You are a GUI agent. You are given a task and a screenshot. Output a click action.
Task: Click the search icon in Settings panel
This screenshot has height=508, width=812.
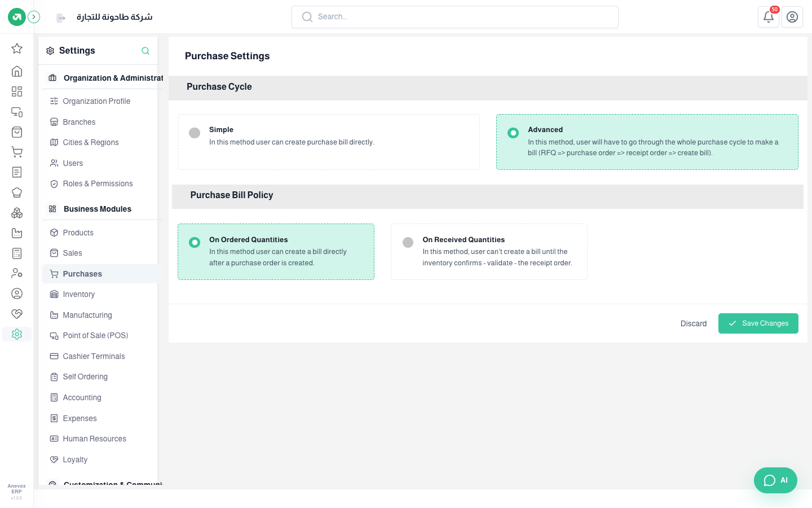145,51
